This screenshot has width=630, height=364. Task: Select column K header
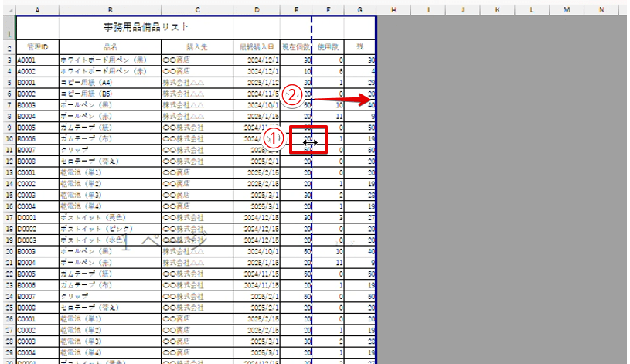coord(497,9)
